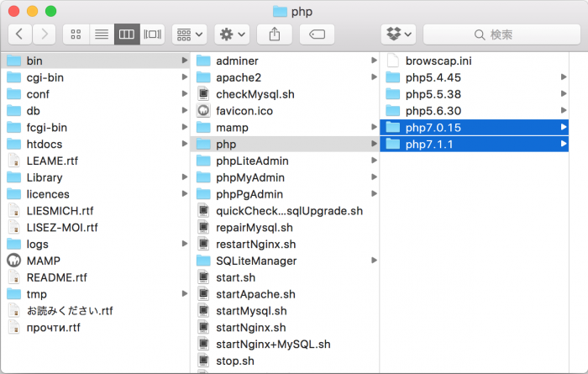Switch to icon view mode

point(76,34)
